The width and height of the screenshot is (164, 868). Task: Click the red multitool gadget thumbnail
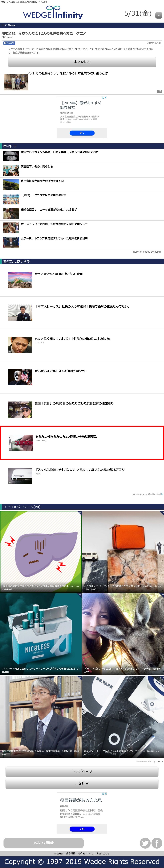[21, 443]
